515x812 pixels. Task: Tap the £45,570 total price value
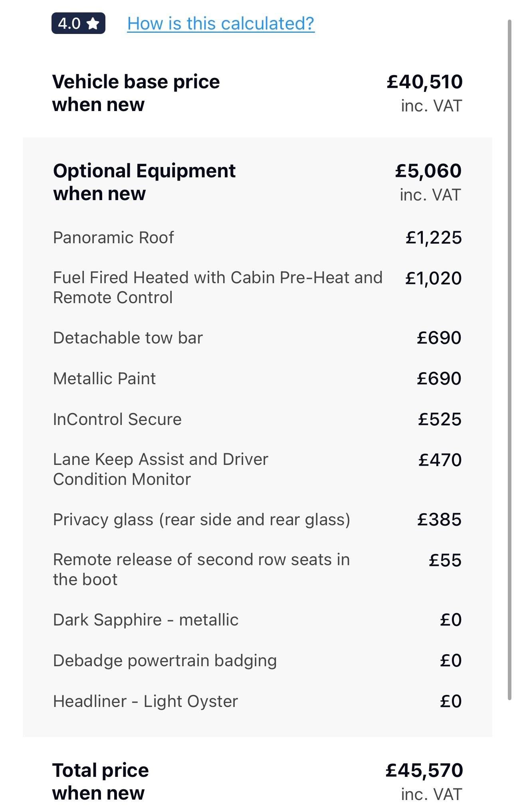pyautogui.click(x=424, y=770)
